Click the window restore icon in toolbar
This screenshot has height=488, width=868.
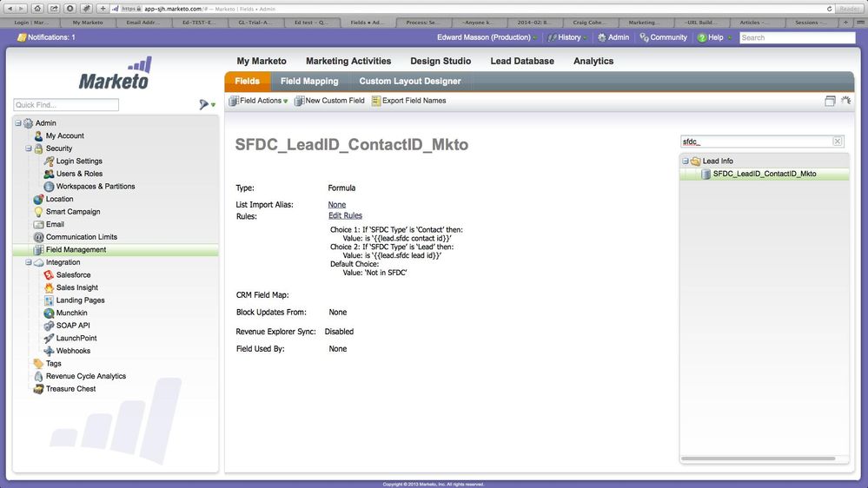click(830, 101)
